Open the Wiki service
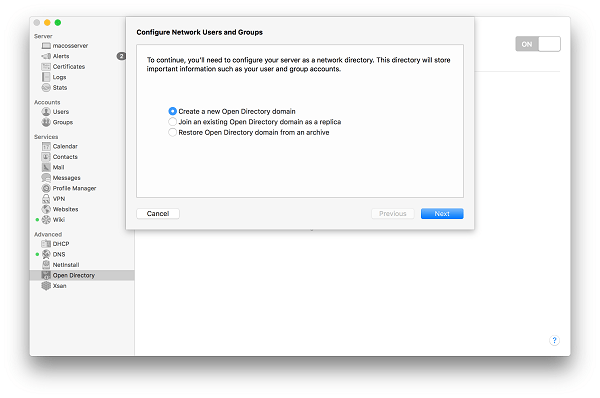Image resolution: width=600 pixels, height=398 pixels. click(x=59, y=220)
